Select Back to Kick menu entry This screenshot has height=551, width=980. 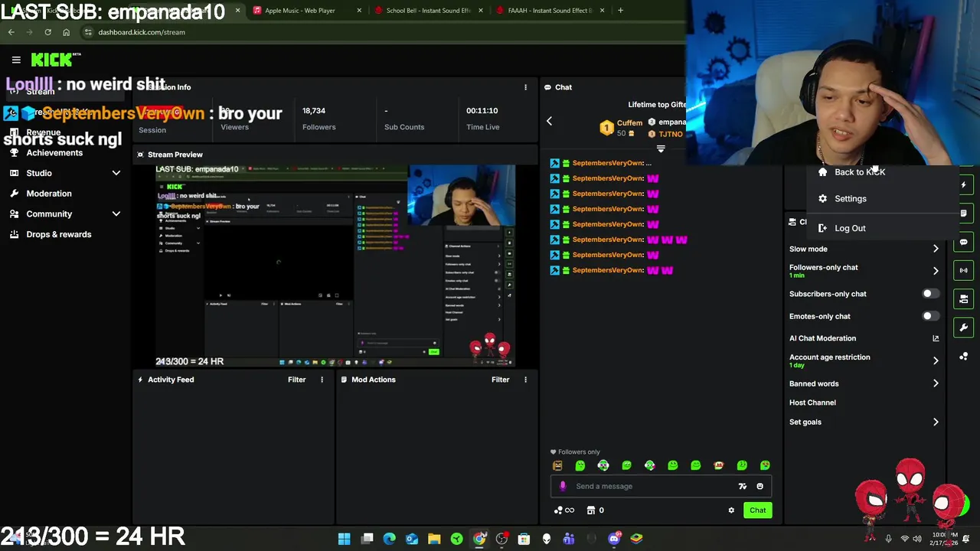click(x=859, y=172)
